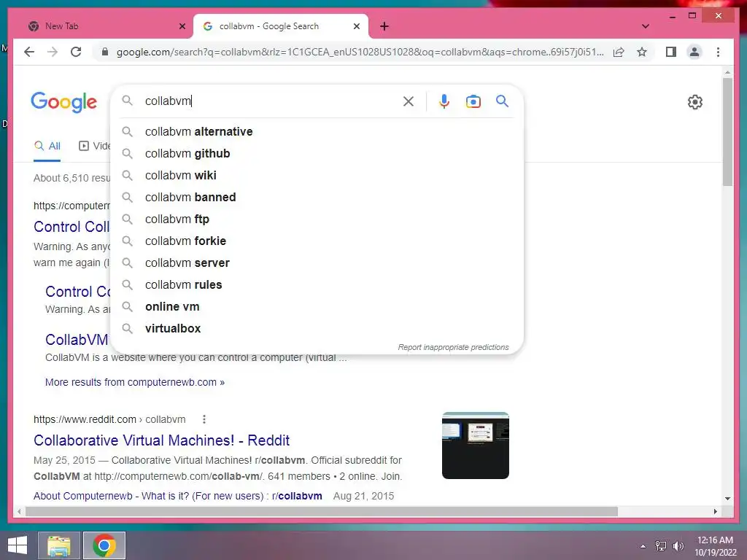This screenshot has width=747, height=560.
Task: Open the network status tray icon
Action: coord(661,546)
